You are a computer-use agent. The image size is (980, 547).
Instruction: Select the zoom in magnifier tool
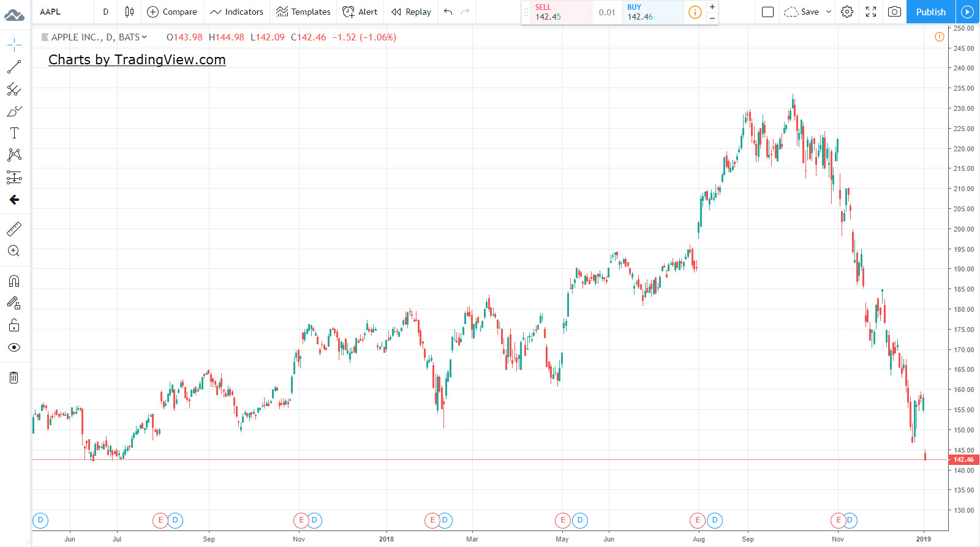[14, 251]
